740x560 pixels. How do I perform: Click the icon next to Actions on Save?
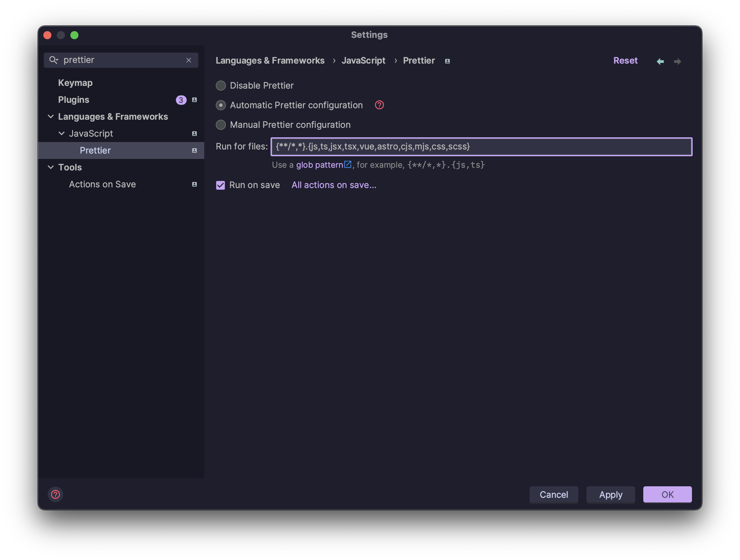pyautogui.click(x=194, y=184)
